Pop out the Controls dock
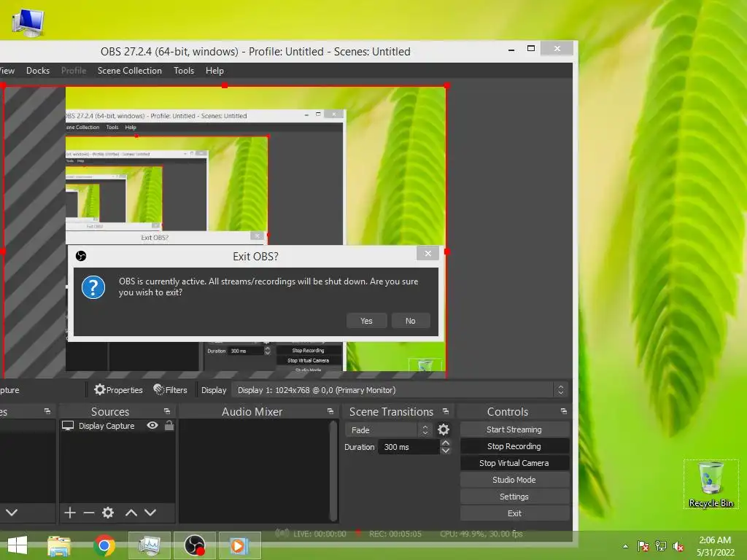The width and height of the screenshot is (747, 560). (x=564, y=411)
